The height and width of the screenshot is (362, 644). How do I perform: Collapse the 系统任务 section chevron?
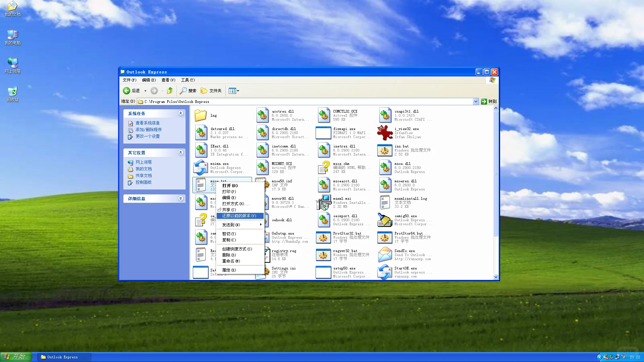181,113
